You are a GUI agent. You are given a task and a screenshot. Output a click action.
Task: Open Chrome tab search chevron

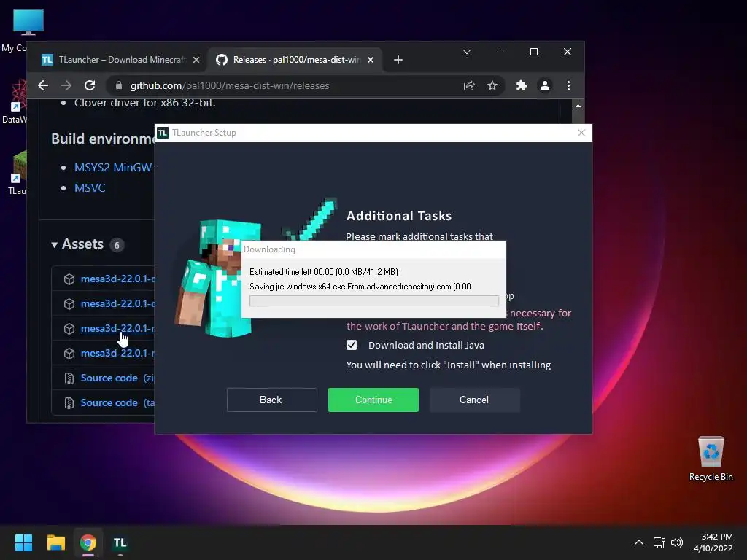[467, 52]
